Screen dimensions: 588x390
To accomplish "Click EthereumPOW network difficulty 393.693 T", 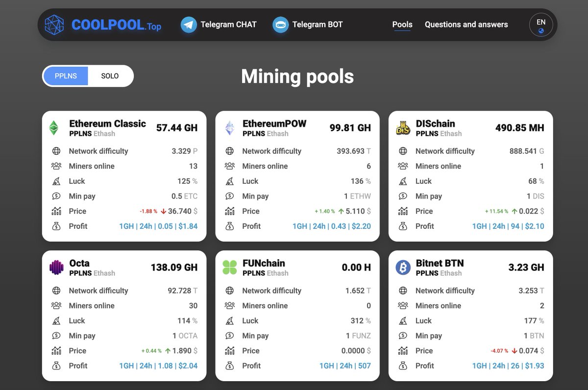I will (x=354, y=151).
